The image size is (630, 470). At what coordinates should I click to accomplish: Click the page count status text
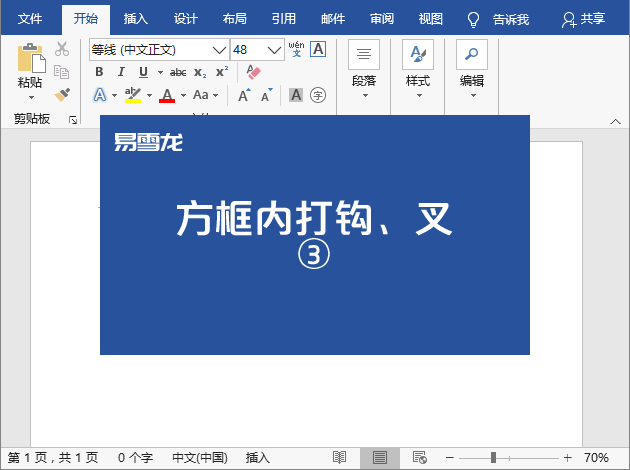tap(53, 458)
